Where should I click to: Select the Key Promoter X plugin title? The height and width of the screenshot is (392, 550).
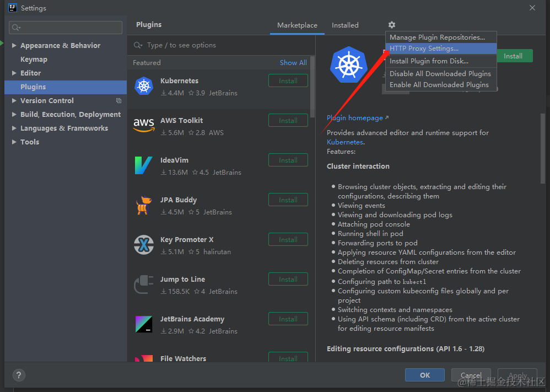coord(187,239)
